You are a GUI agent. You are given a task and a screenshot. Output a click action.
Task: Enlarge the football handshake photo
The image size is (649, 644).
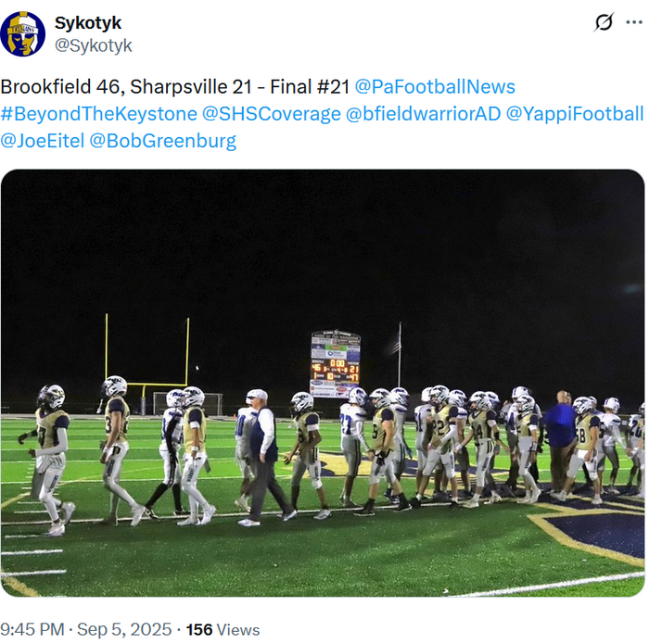coord(323,383)
